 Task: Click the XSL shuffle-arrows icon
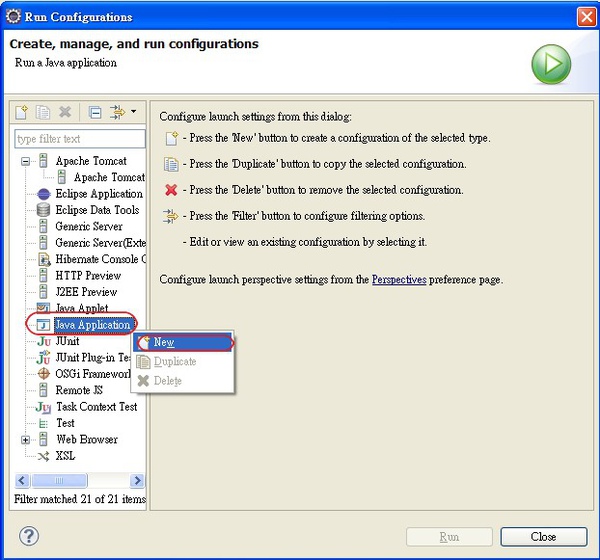point(43,456)
